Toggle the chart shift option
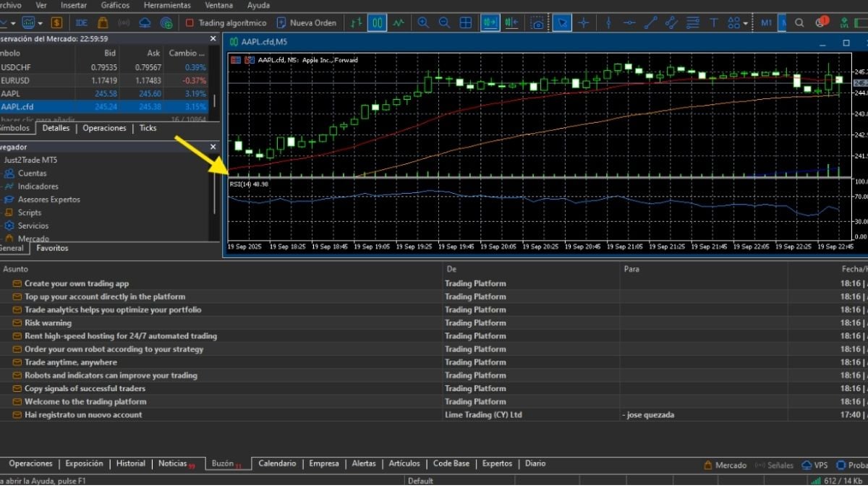This screenshot has height=488, width=868. (x=511, y=22)
